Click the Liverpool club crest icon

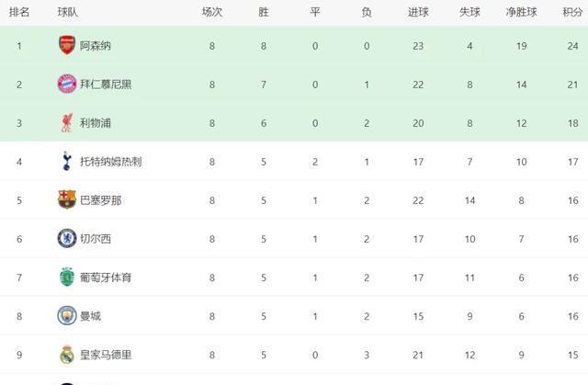point(66,122)
